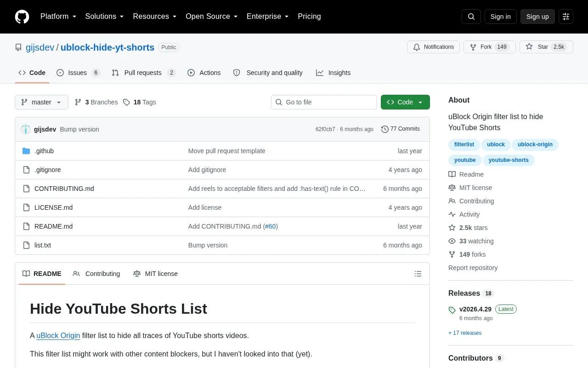Click the fork icon beside 149 forks
This screenshot has width=588, height=368.
pos(452,254)
